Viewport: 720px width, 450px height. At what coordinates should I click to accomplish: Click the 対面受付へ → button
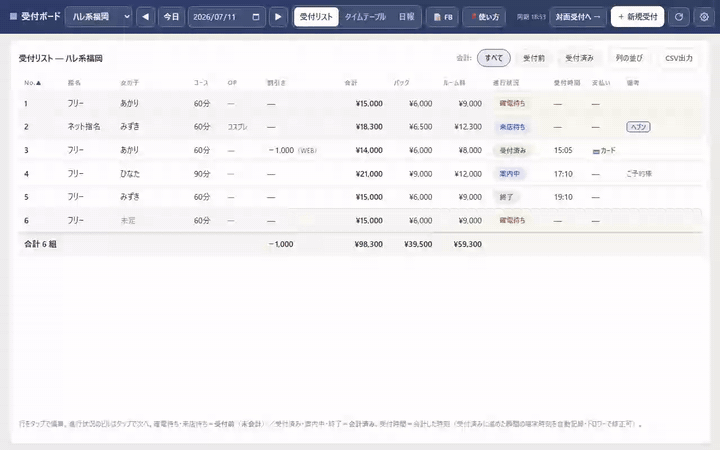click(x=578, y=17)
